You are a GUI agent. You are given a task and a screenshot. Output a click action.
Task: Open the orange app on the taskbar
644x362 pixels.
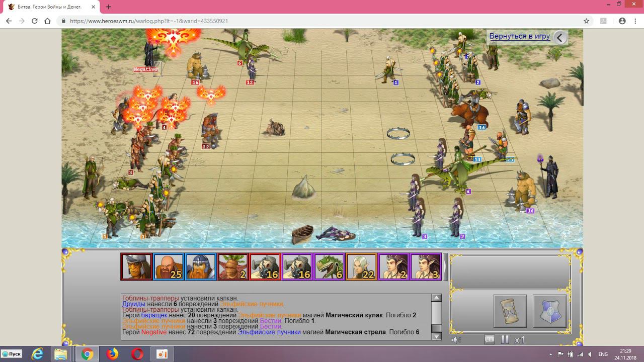click(162, 354)
